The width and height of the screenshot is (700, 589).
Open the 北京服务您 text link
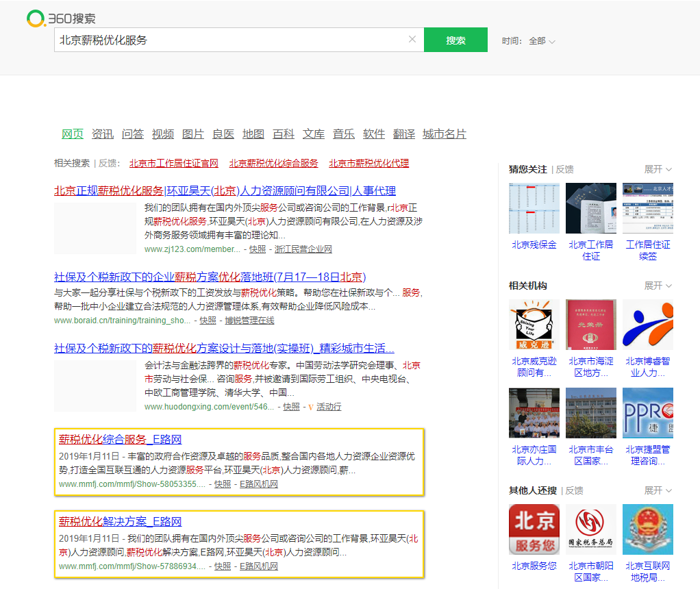tap(534, 566)
